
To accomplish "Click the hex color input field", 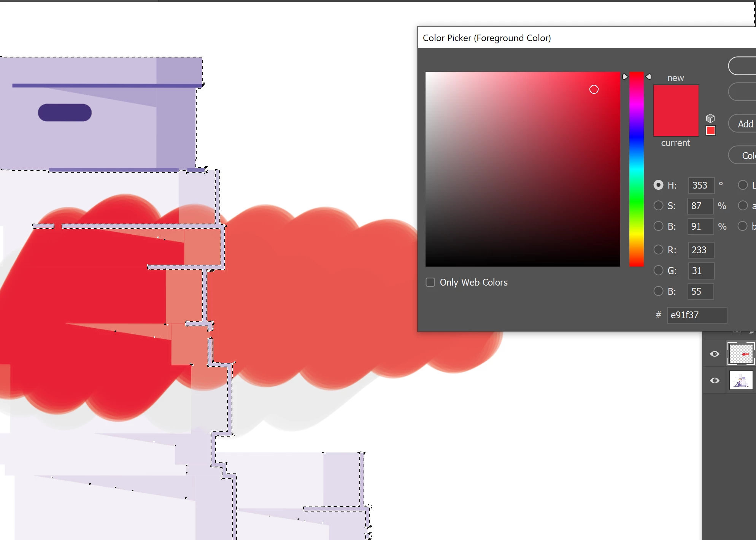I will tap(697, 315).
